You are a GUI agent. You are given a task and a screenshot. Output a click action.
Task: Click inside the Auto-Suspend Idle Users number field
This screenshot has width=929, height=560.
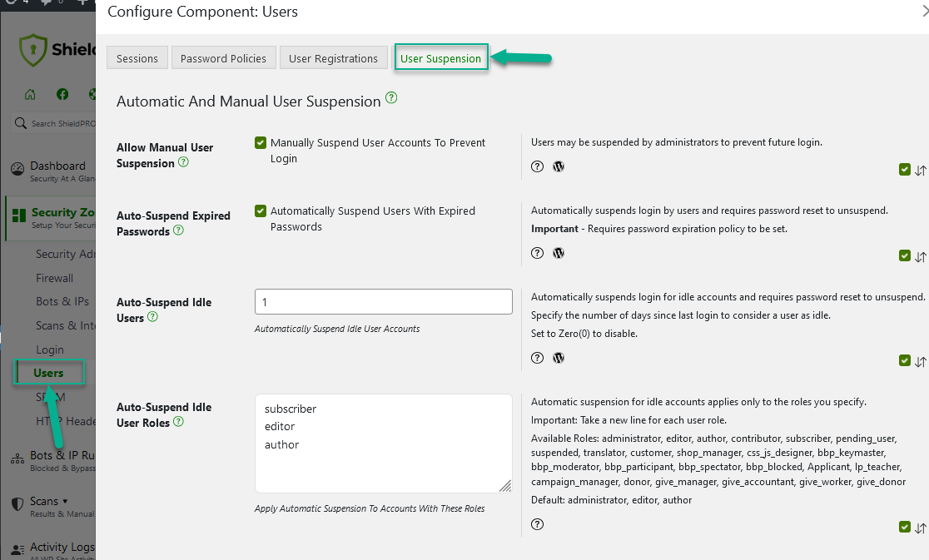point(383,301)
